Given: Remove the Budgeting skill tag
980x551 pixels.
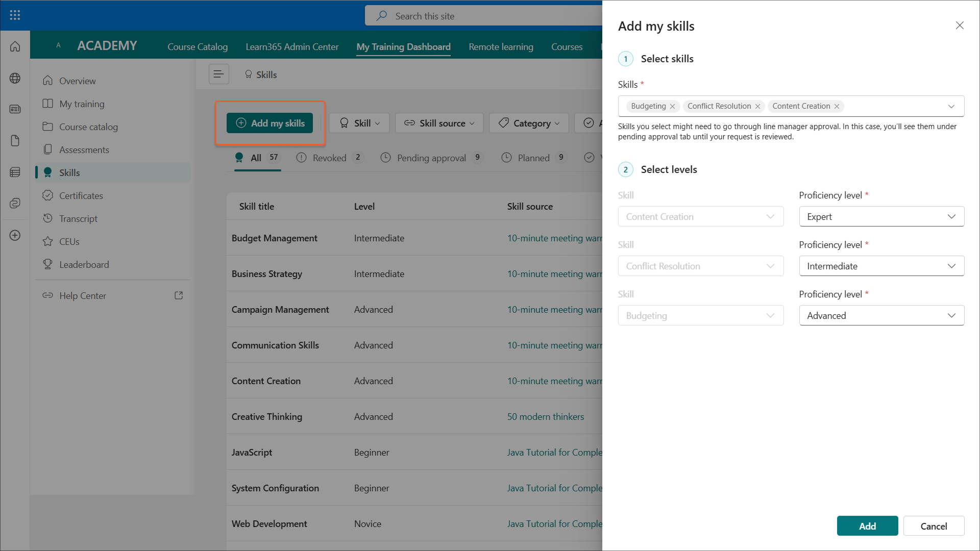Looking at the screenshot, I should [x=672, y=106].
